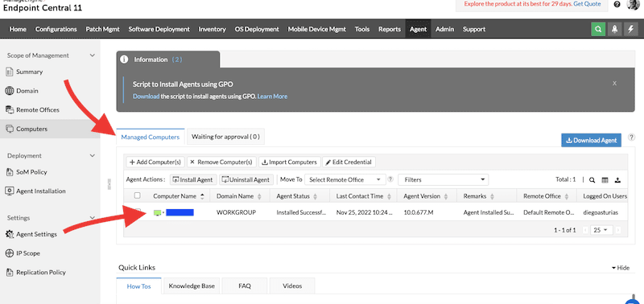Click the 10.0.677.M agent version cell

419,212
